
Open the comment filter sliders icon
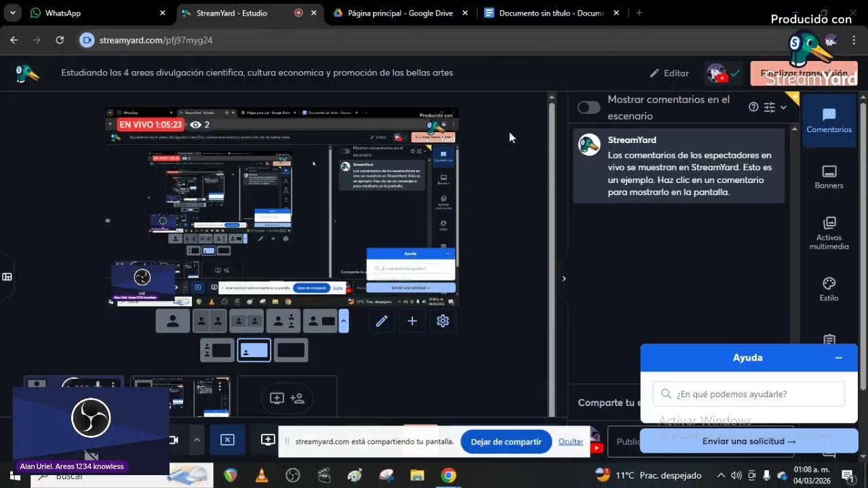point(769,107)
